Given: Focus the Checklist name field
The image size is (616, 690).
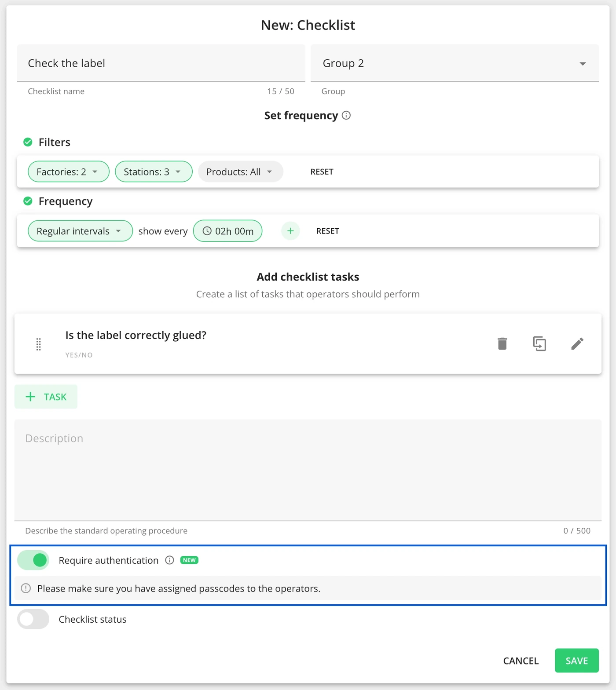Looking at the screenshot, I should coord(161,63).
